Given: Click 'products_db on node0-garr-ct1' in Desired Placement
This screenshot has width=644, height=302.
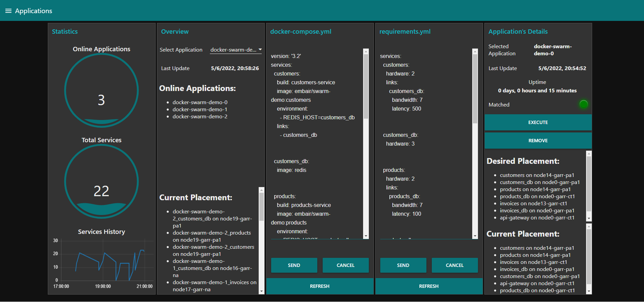Looking at the screenshot, I should coord(537,197).
